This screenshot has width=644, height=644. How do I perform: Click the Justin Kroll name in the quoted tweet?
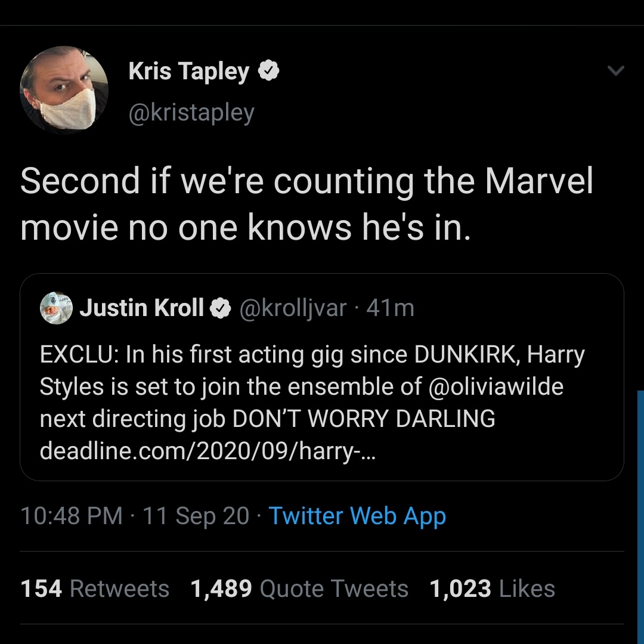[141, 308]
